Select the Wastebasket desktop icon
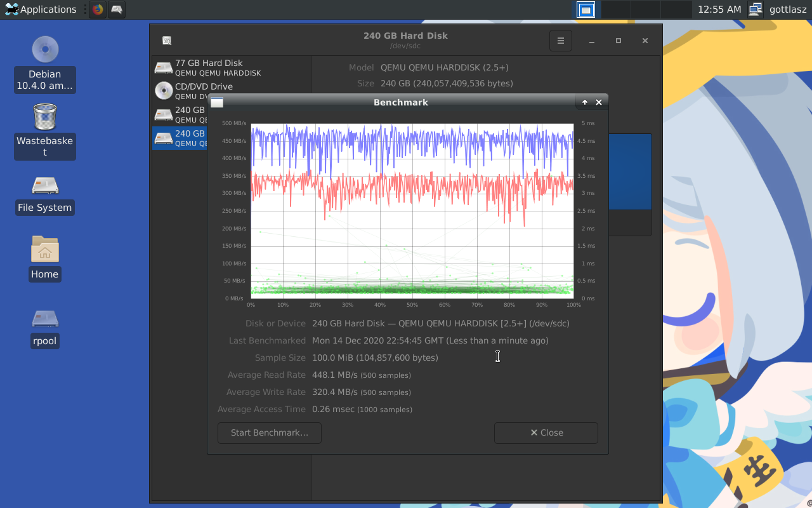The width and height of the screenshot is (812, 508). (45, 131)
